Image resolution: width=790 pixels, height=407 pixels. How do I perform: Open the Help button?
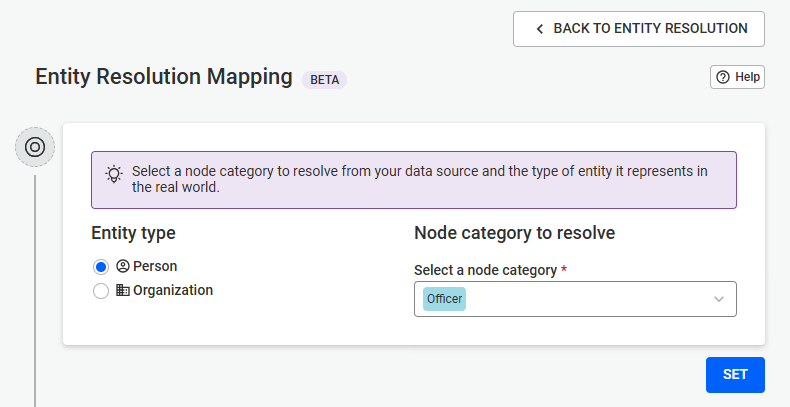pos(738,77)
